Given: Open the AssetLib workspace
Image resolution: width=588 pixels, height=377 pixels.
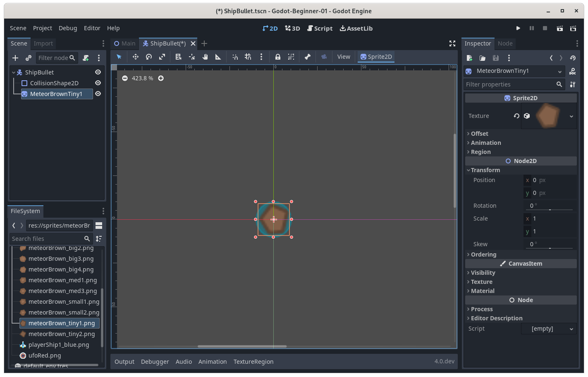Looking at the screenshot, I should tap(356, 28).
